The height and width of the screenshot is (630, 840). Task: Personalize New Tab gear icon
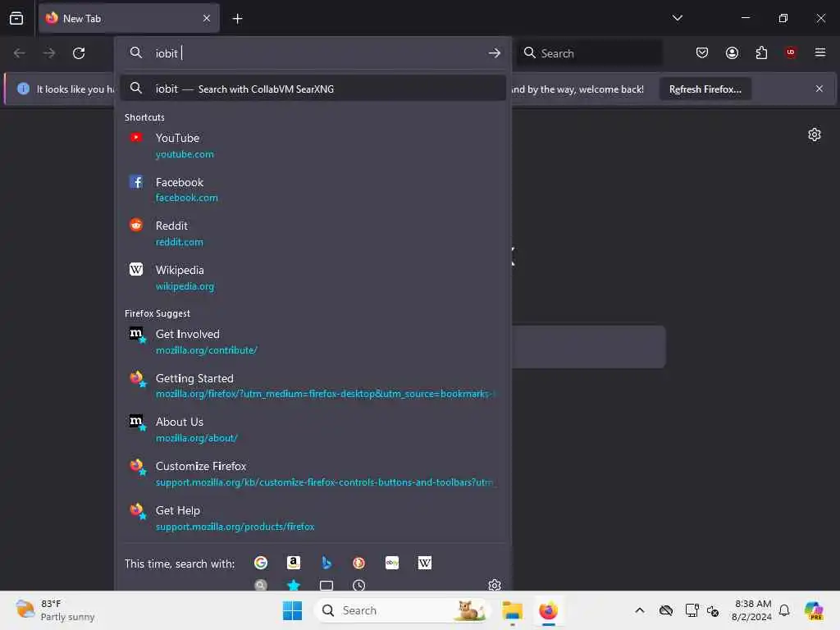click(x=815, y=135)
